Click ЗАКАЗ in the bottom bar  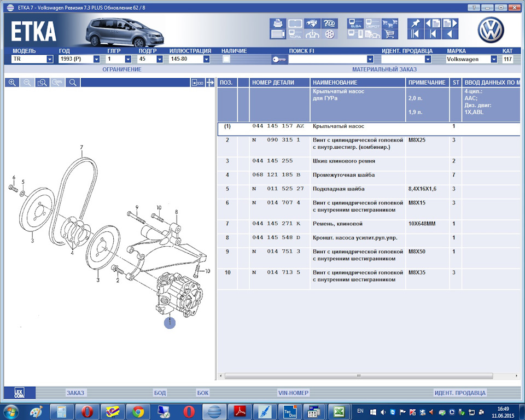tap(75, 393)
